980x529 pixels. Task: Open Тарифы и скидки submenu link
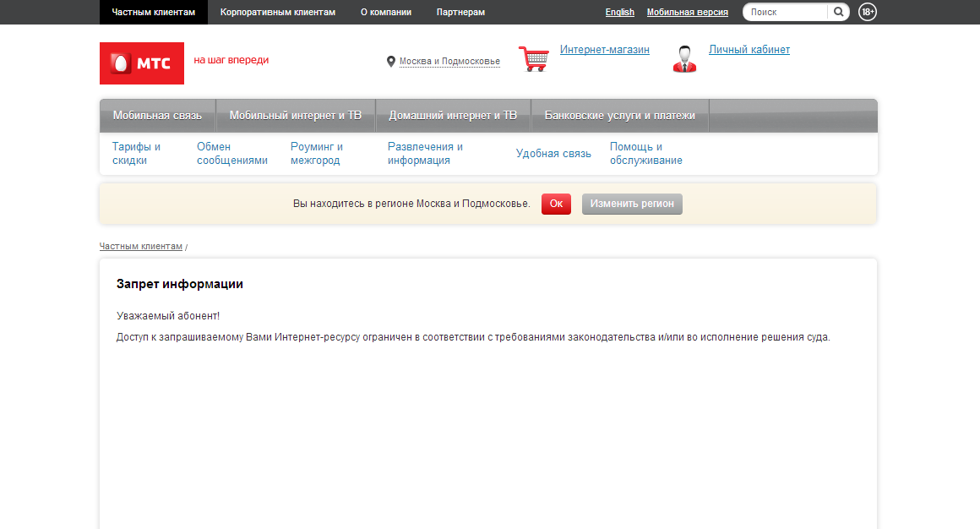coord(136,153)
